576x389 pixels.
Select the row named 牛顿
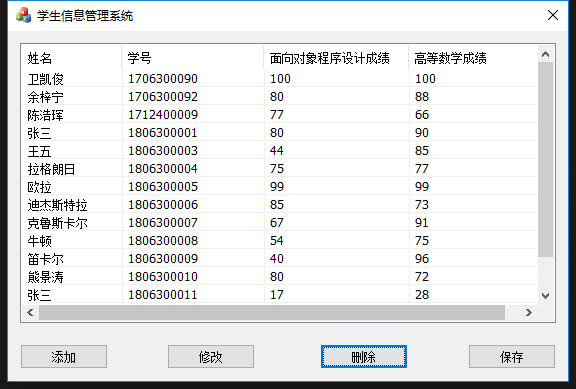point(280,241)
